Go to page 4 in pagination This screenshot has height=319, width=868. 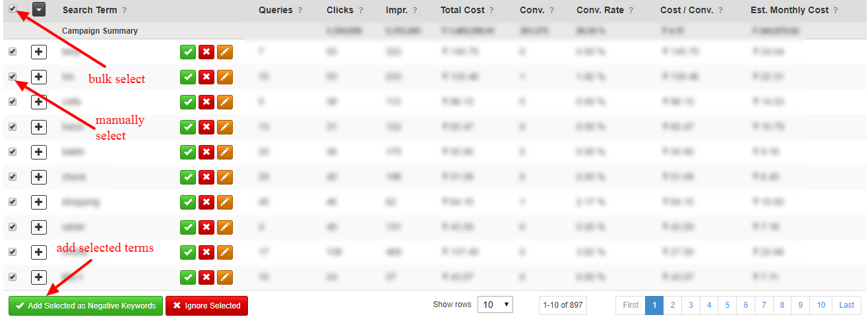pyautogui.click(x=710, y=305)
